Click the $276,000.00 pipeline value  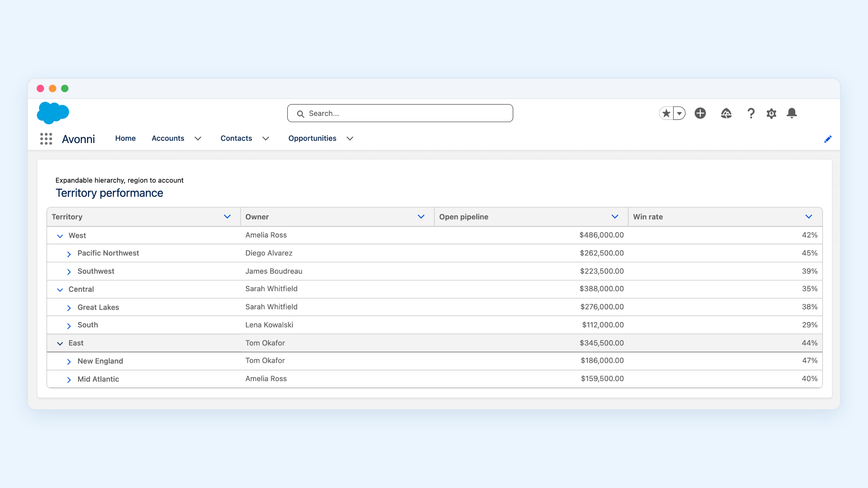tap(602, 307)
